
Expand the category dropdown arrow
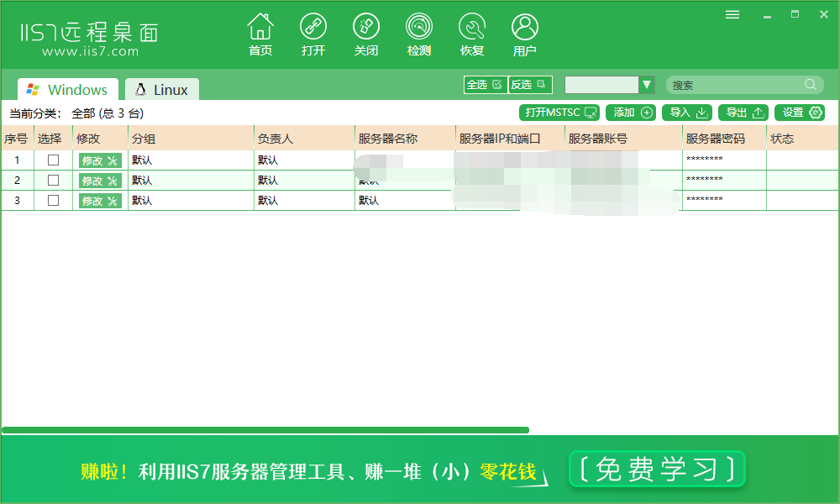click(647, 85)
